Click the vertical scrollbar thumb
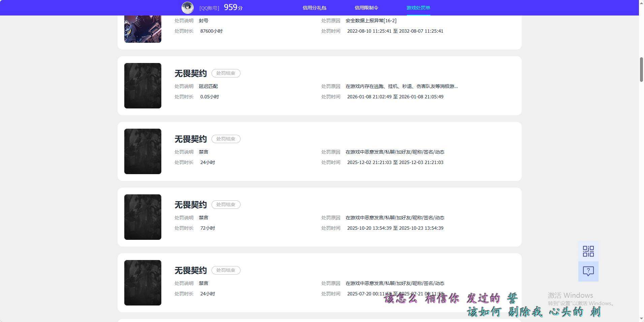Screen dimensions: 644x322 pyautogui.click(x=641, y=70)
